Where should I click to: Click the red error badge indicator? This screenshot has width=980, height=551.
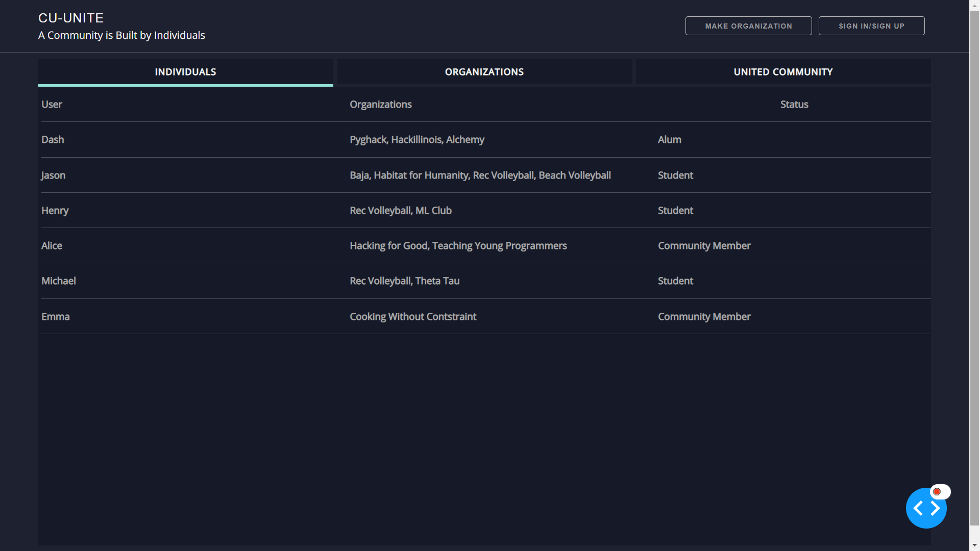point(937,492)
